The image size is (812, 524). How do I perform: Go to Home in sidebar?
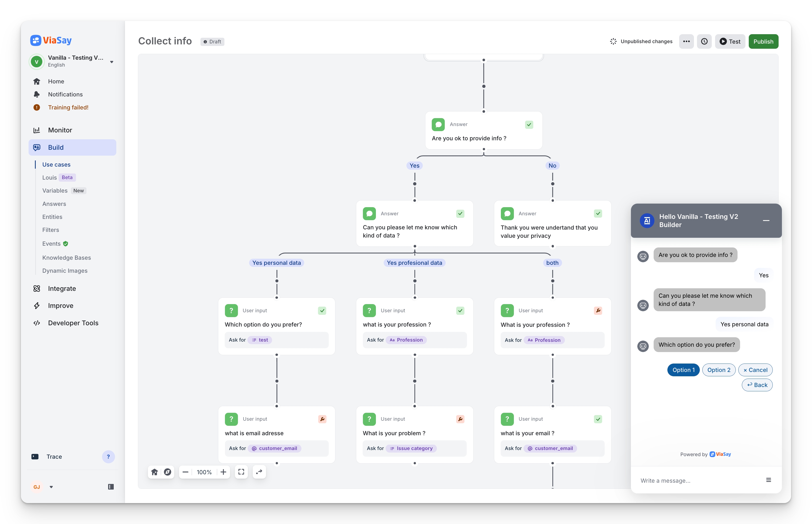click(x=56, y=81)
